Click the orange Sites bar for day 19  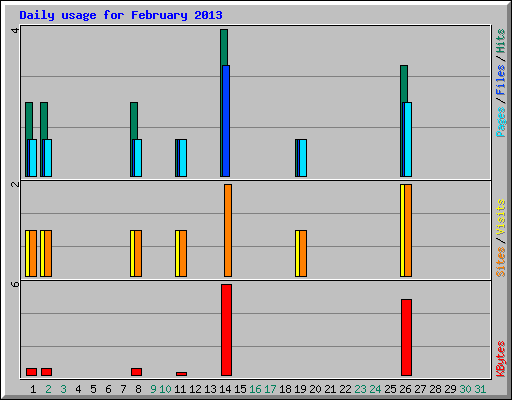[303, 253]
